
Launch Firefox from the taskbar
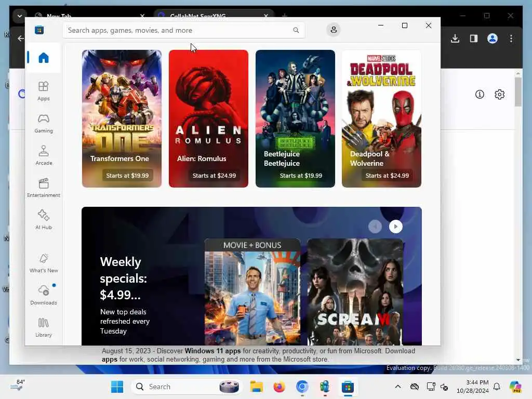pyautogui.click(x=279, y=387)
